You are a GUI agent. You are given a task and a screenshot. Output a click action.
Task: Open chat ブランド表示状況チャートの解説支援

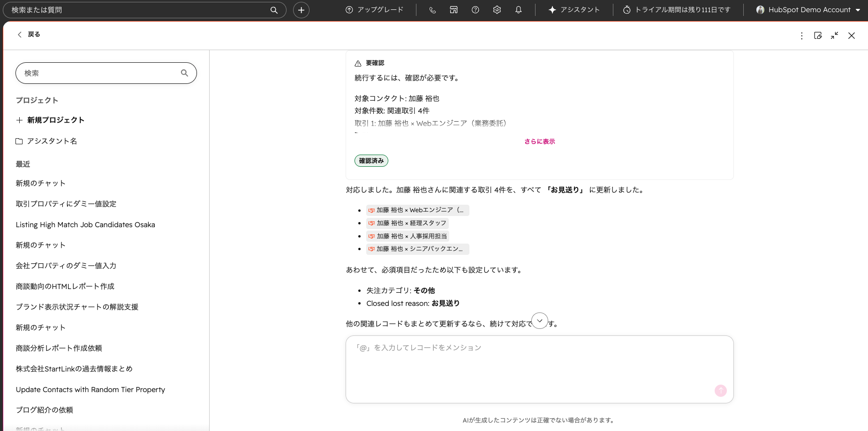(x=77, y=307)
